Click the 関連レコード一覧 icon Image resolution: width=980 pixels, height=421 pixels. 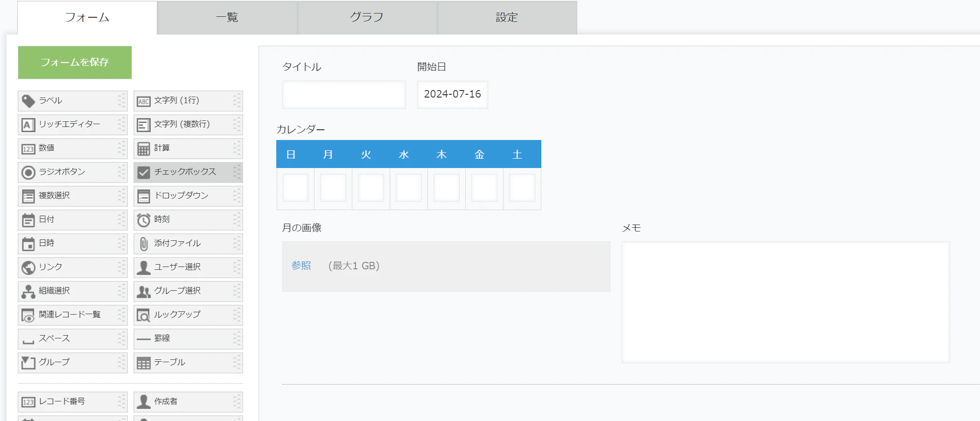point(28,315)
